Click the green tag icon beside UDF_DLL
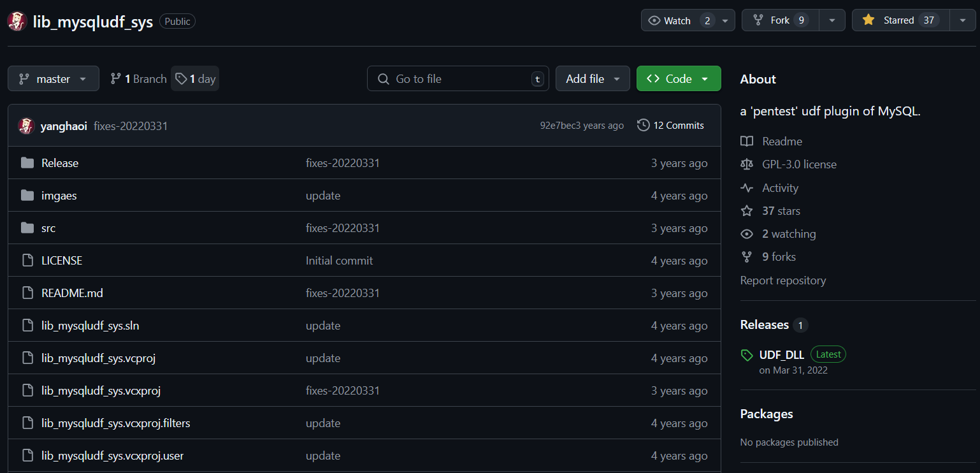 (747, 355)
